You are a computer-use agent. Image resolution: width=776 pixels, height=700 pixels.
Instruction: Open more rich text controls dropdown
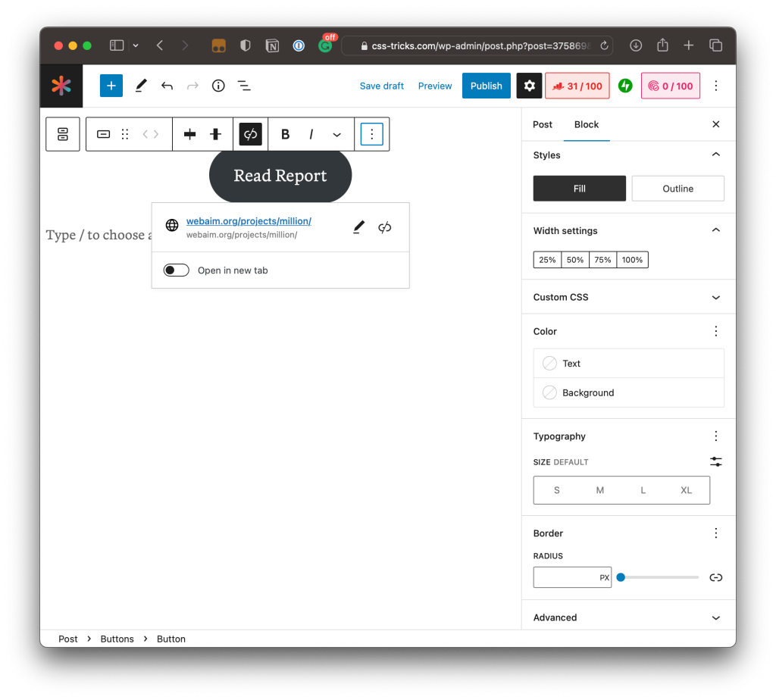336,134
